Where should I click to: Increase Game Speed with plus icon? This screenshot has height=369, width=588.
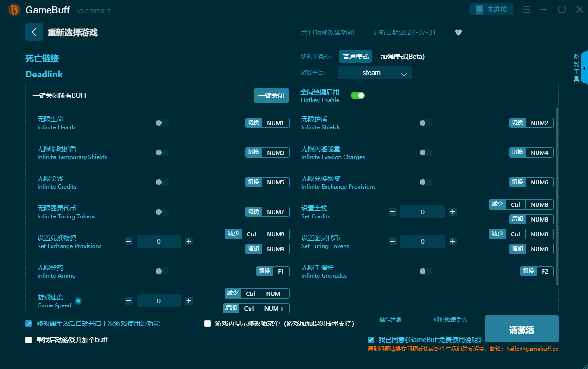[x=189, y=301]
